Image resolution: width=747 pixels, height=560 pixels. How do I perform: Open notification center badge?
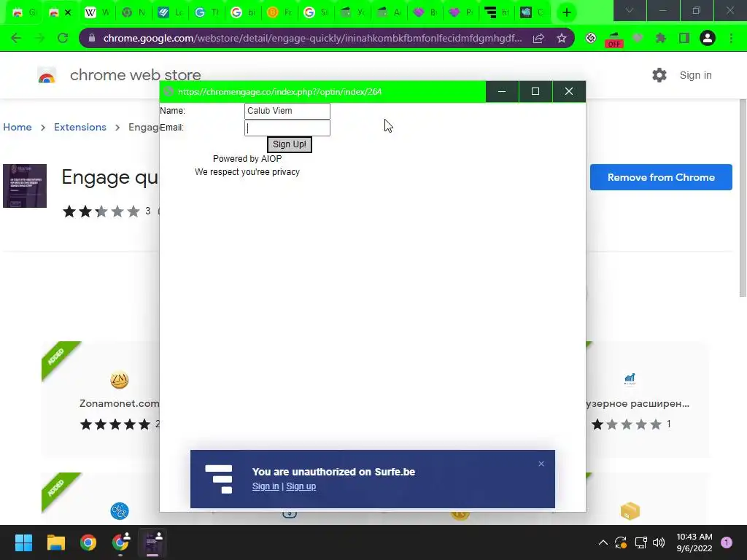[x=727, y=542]
